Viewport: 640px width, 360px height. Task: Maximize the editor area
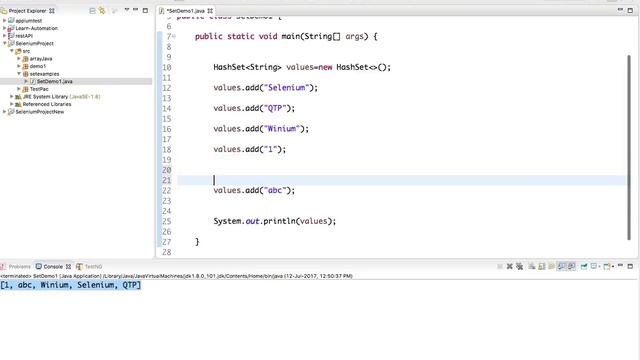[x=630, y=10]
